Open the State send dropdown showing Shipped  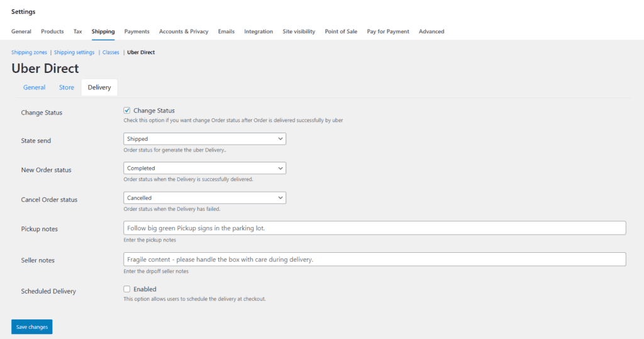(x=204, y=139)
